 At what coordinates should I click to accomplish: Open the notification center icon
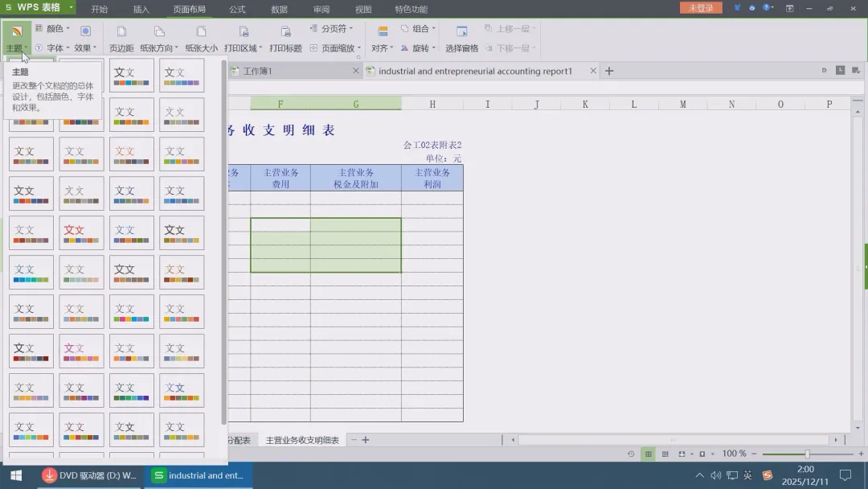point(845,475)
